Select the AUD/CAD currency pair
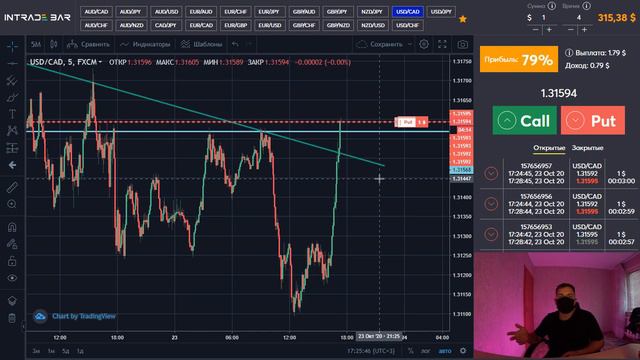The height and width of the screenshot is (360, 640). 96,12
